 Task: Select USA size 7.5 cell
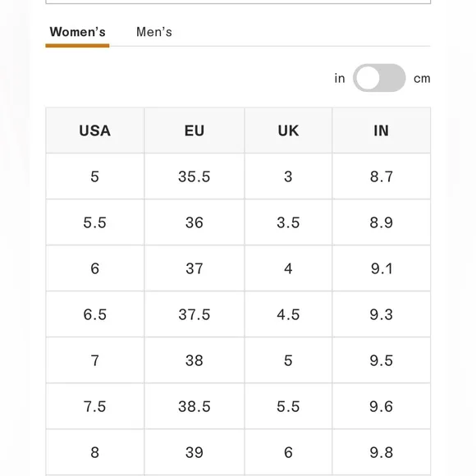coord(94,406)
